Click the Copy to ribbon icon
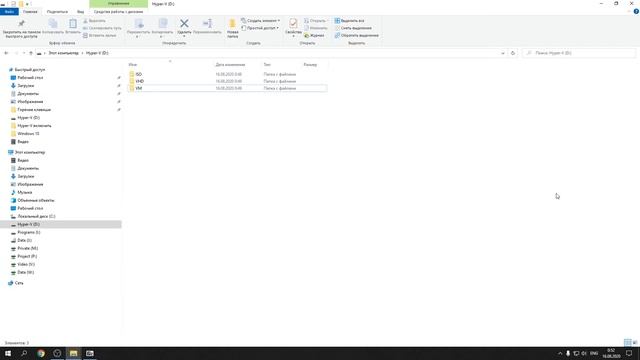Viewport: 640px width, 360px height. 162,24
